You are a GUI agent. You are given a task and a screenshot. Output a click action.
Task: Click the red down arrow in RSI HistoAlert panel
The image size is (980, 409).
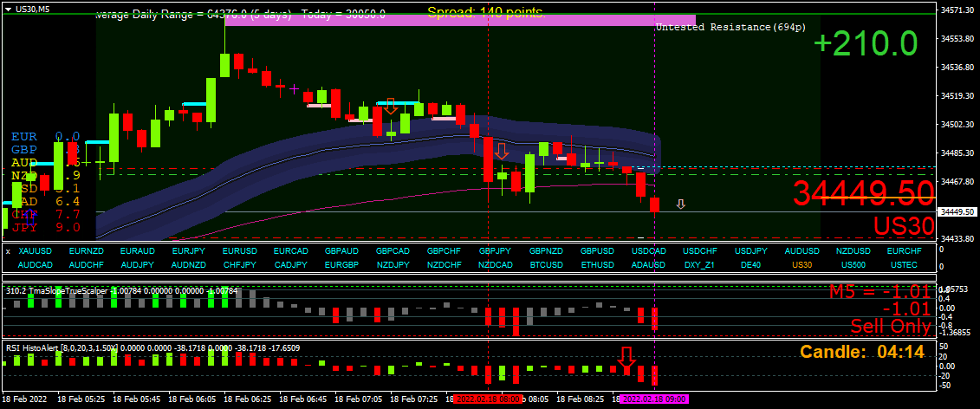pyautogui.click(x=626, y=359)
